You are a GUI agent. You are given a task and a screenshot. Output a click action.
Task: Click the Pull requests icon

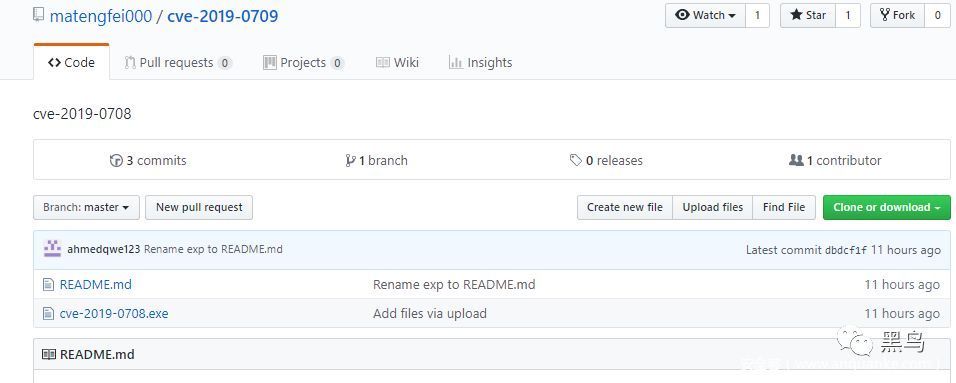point(130,62)
